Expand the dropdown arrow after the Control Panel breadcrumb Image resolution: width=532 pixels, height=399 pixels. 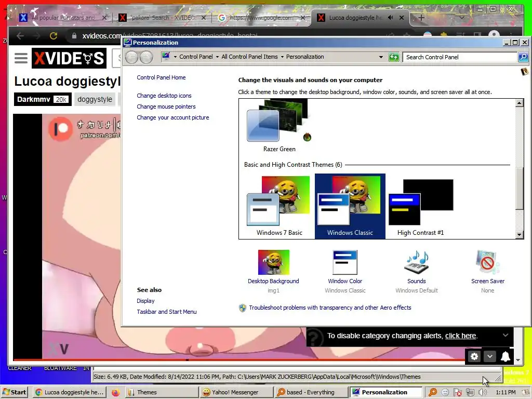point(217,57)
